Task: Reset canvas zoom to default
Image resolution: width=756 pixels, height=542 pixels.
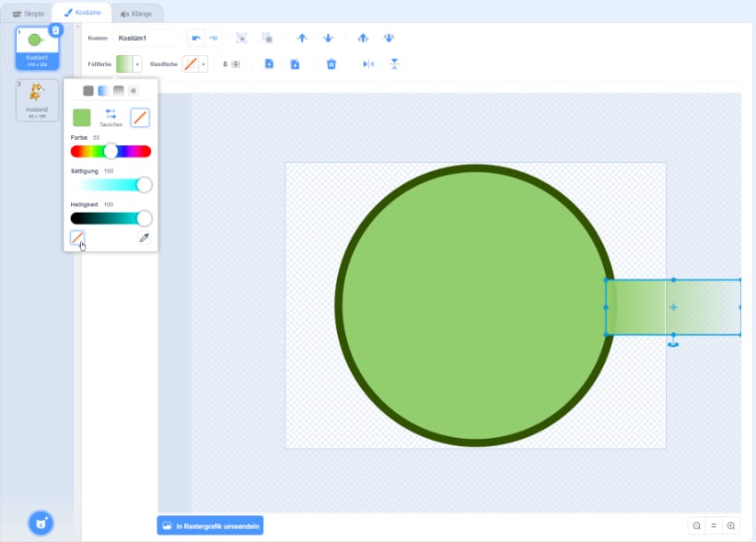Action: [x=713, y=526]
